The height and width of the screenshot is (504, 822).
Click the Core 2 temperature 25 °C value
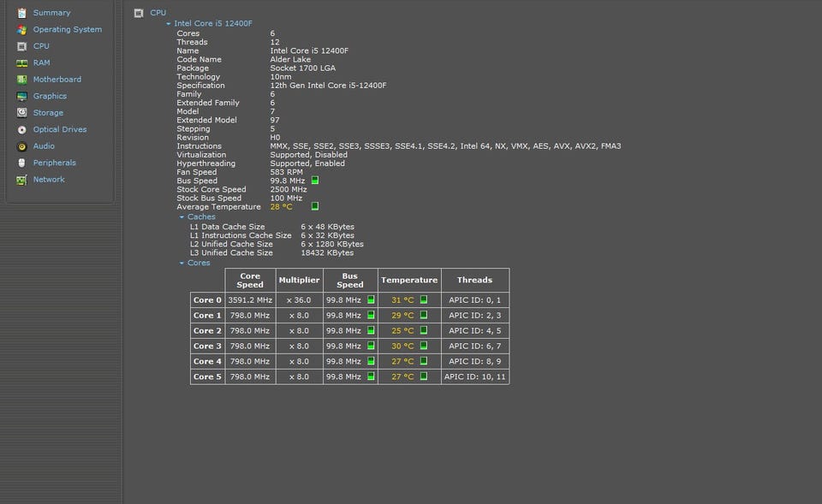[402, 330]
